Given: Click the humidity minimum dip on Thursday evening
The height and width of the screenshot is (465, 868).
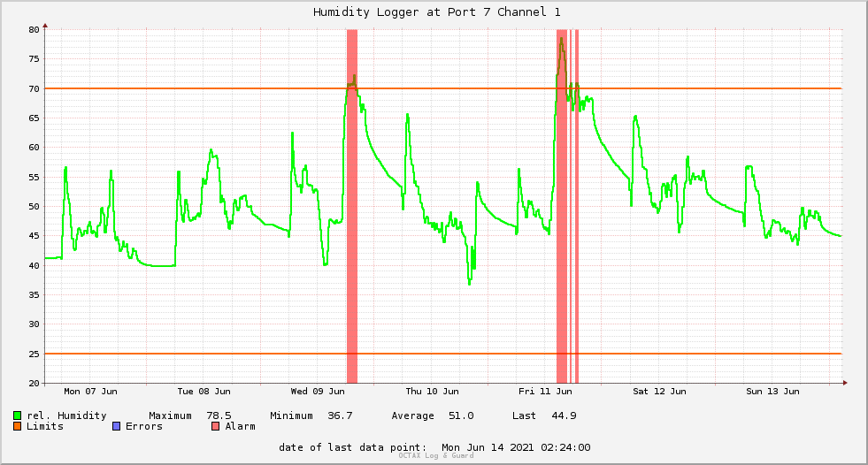Looking at the screenshot, I should (470, 284).
